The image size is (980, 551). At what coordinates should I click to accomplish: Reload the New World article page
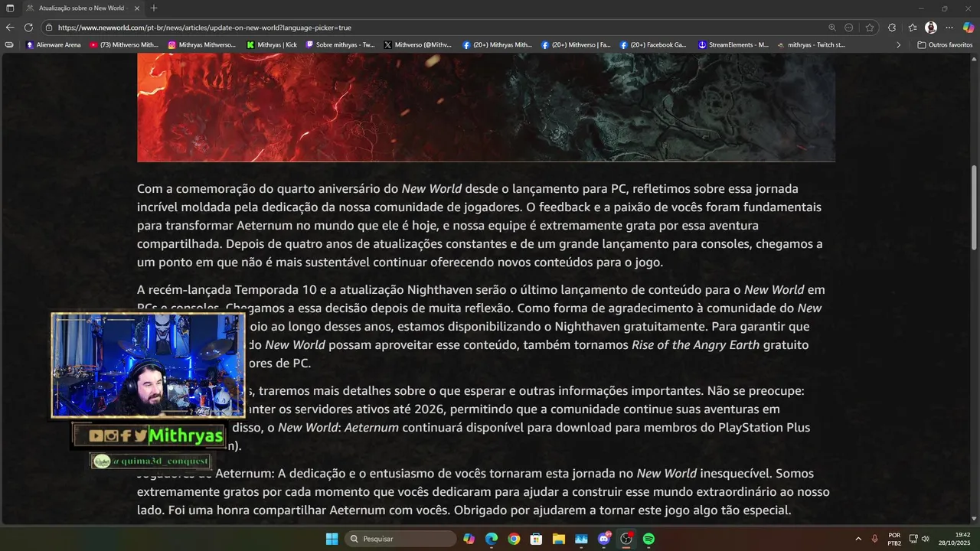coord(28,28)
